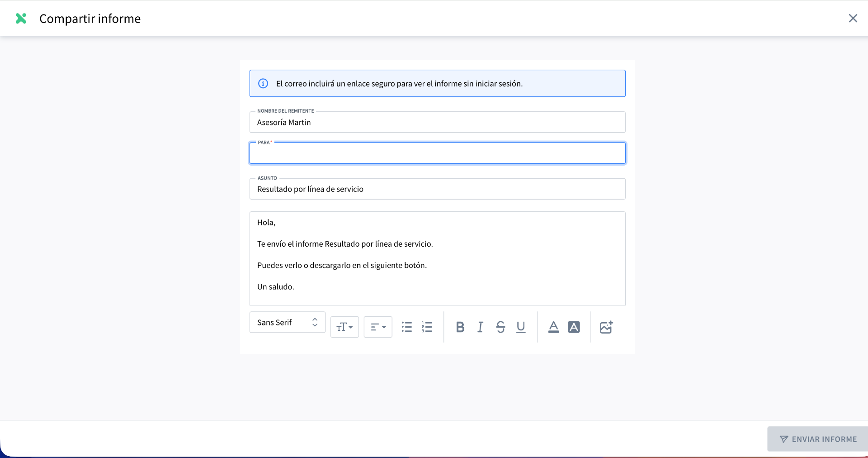Click the 'Te envío el informe' line
This screenshot has height=458, width=868.
pos(345,243)
